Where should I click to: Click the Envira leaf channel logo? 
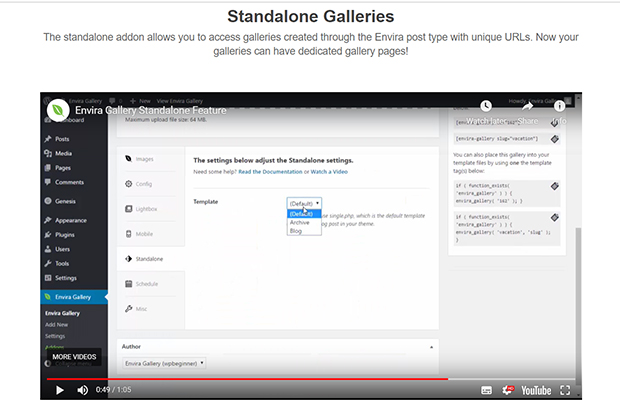coord(58,110)
